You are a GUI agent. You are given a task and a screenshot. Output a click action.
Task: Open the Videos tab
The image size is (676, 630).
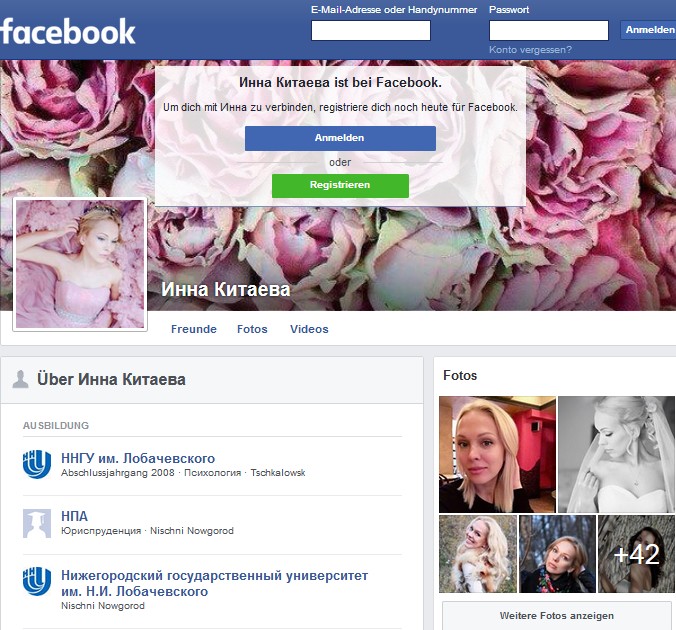click(309, 329)
